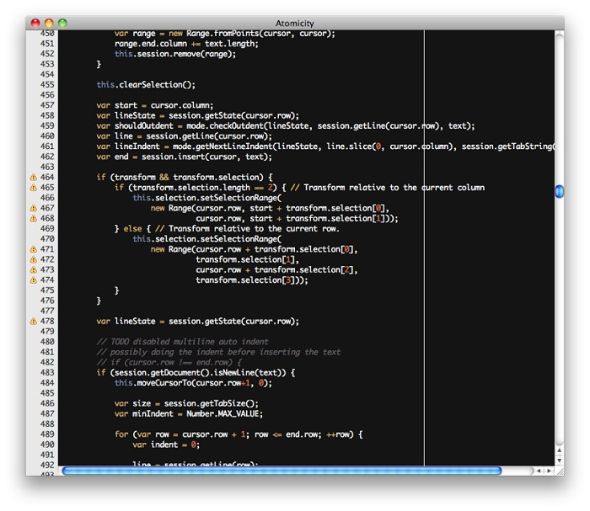Image resolution: width=590 pixels, height=511 pixels.
Task: Zoom the window with green button
Action: (63, 23)
